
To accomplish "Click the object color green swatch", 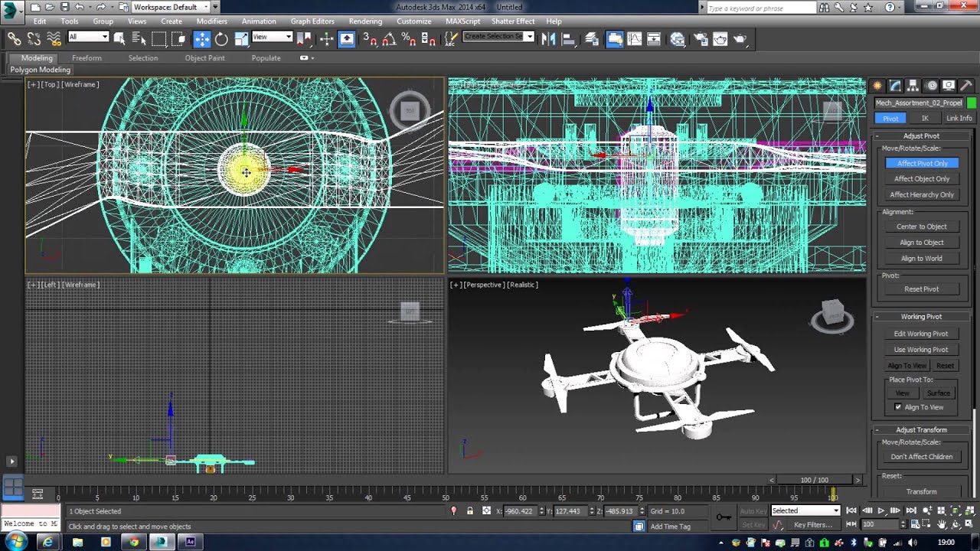I will (x=972, y=103).
